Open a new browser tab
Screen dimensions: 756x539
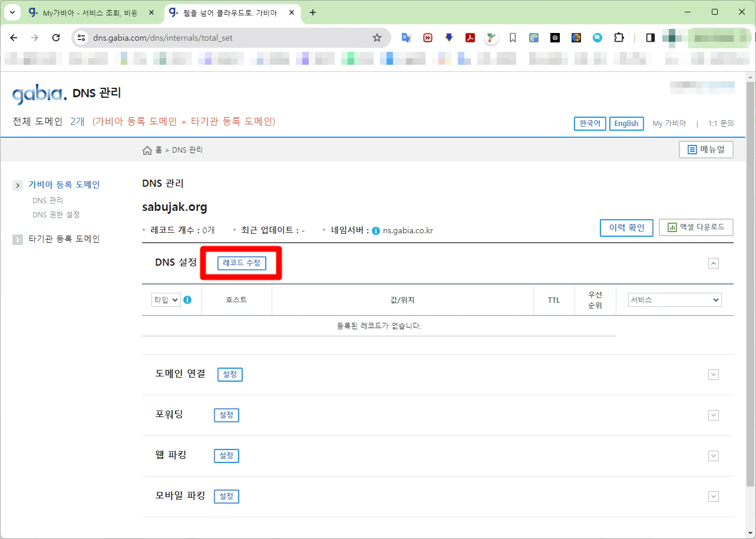click(x=313, y=12)
